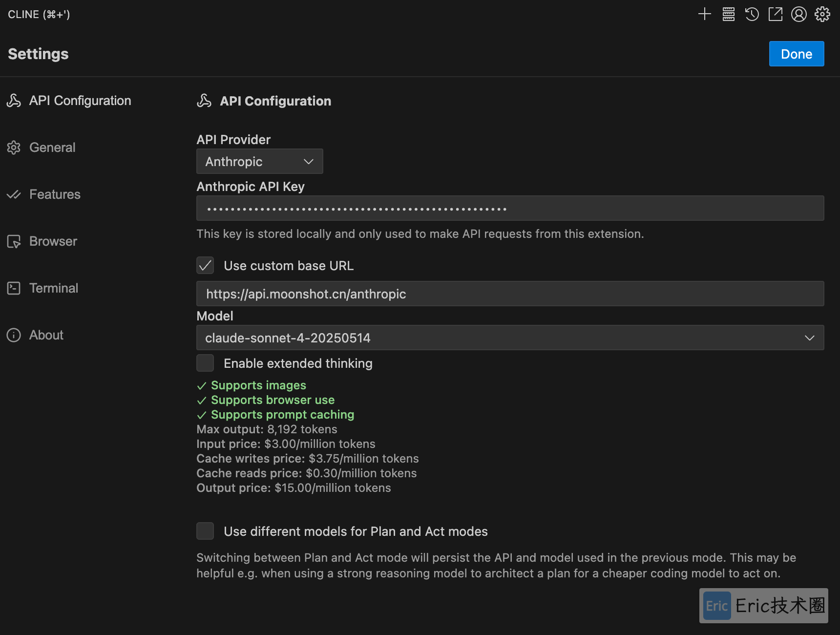Click the Terminal sidebar icon
The image size is (840, 635).
14,288
